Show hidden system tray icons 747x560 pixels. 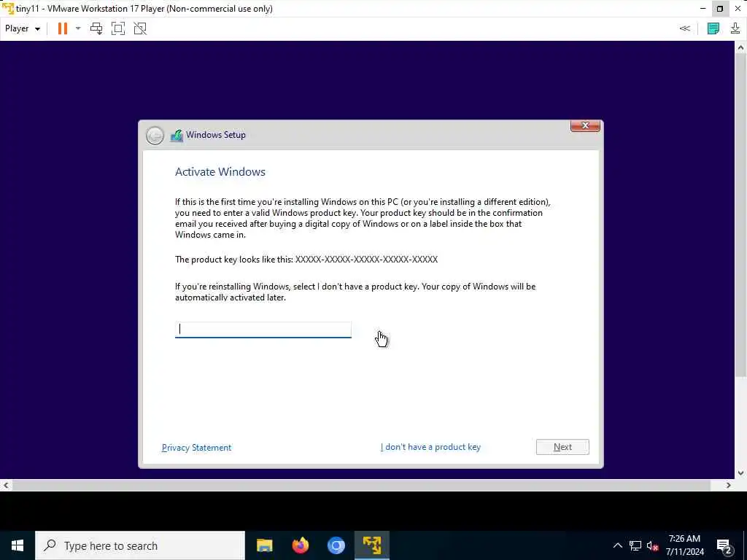coord(617,545)
